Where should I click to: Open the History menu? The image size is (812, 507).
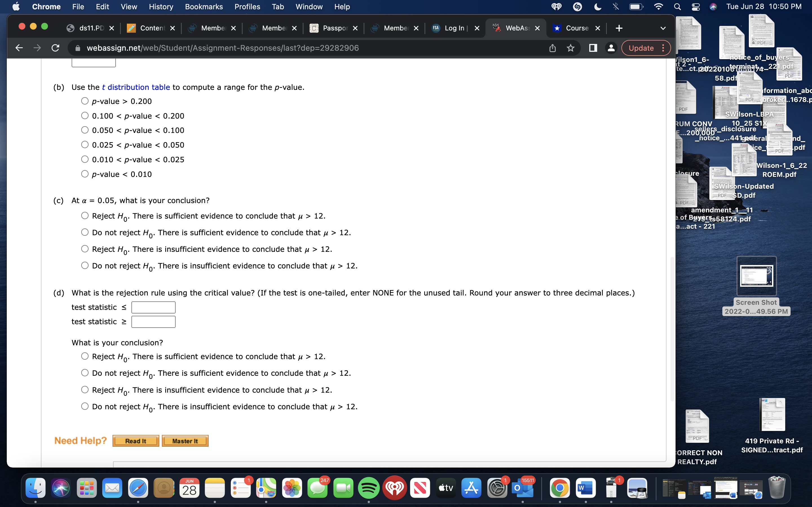[161, 7]
